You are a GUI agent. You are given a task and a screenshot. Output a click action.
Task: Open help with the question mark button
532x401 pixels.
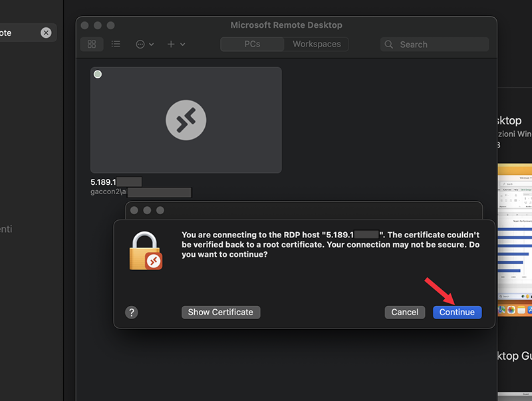click(132, 312)
